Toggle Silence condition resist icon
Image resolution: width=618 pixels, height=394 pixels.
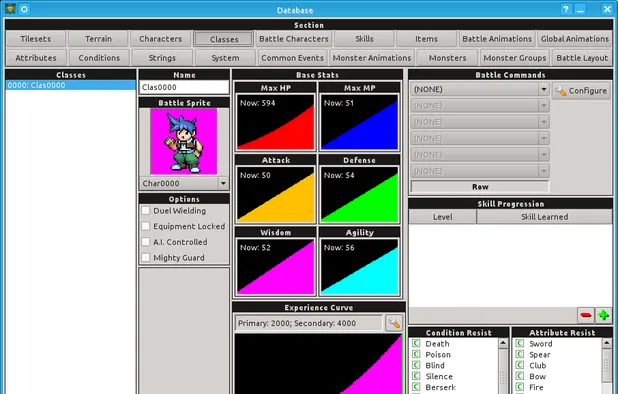click(416, 376)
